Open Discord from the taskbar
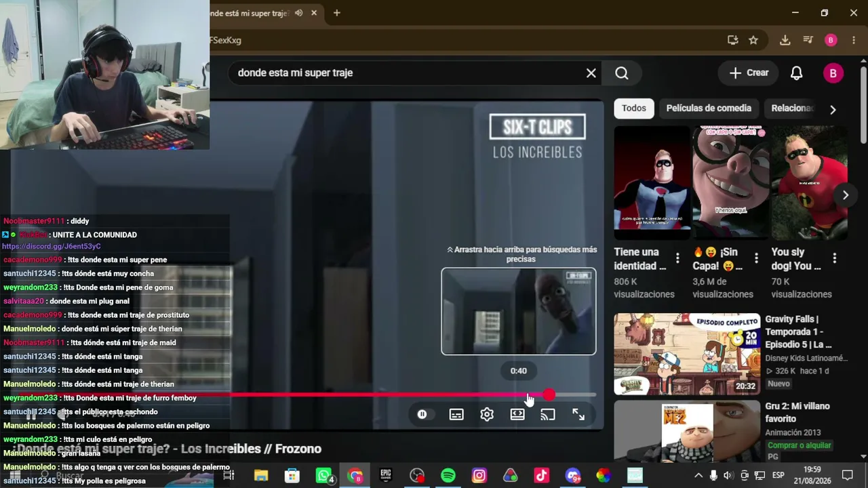Viewport: 868px width, 488px height. 573,476
